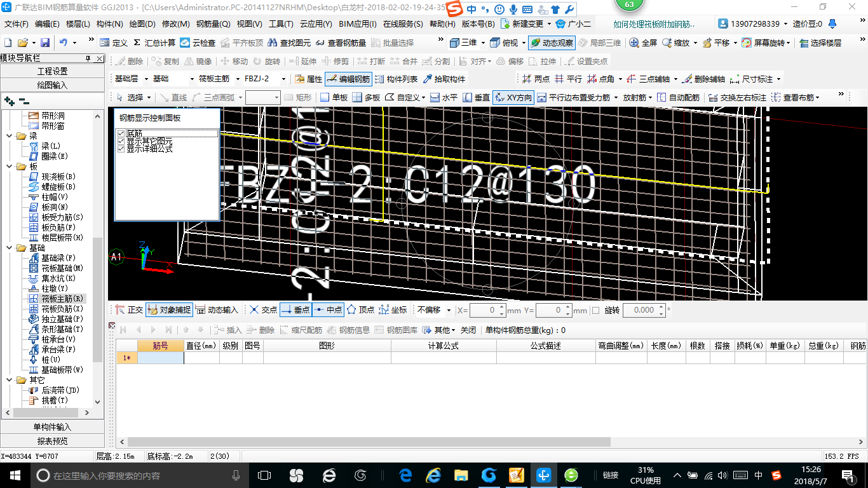
Task: Toggle 垂点 perpendicular snap
Action: point(295,310)
